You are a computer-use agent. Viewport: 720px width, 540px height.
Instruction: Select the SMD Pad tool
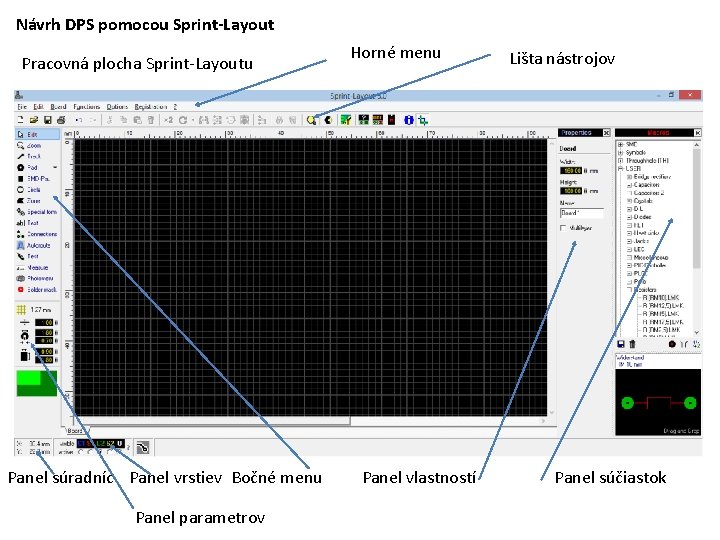coord(37,178)
